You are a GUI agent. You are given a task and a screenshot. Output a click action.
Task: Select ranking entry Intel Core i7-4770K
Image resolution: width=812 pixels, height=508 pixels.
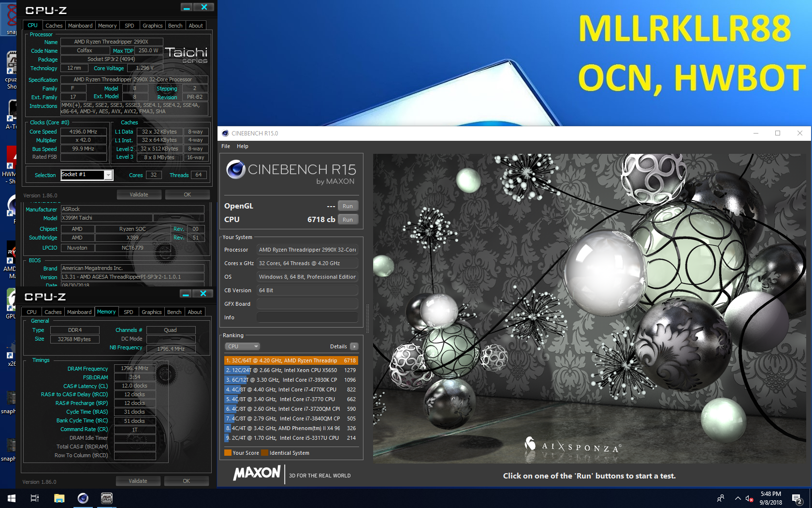click(291, 389)
